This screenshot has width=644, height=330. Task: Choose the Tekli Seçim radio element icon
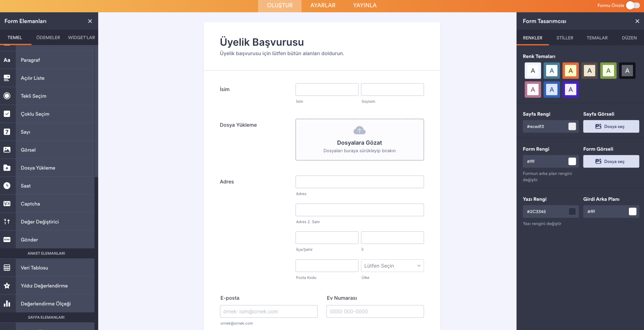(x=7, y=96)
